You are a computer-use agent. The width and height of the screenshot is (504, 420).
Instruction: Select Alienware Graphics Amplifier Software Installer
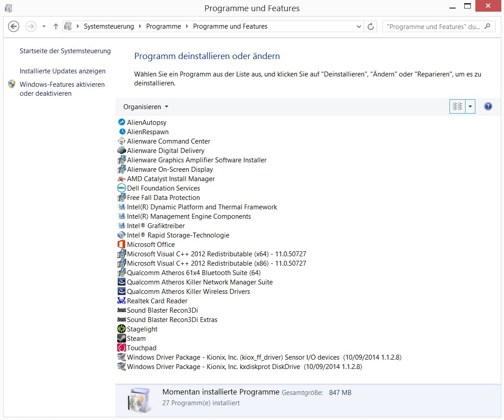coord(197,160)
